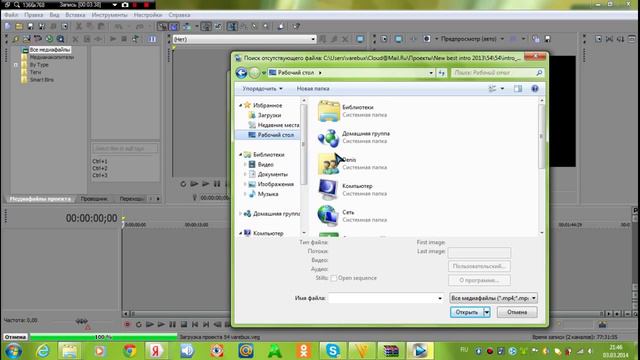
Task: Open the Правка menu
Action: click(33, 15)
